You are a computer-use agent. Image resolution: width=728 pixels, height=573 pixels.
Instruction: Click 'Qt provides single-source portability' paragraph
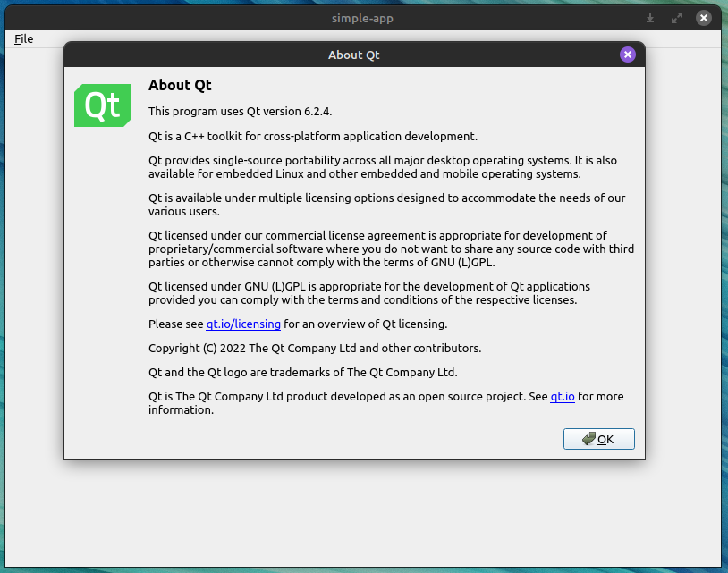click(x=383, y=167)
